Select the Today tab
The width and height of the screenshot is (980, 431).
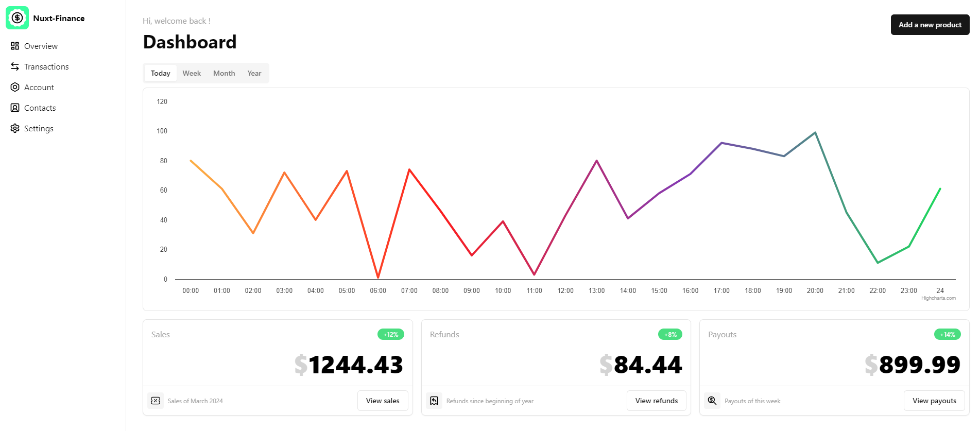tap(160, 73)
